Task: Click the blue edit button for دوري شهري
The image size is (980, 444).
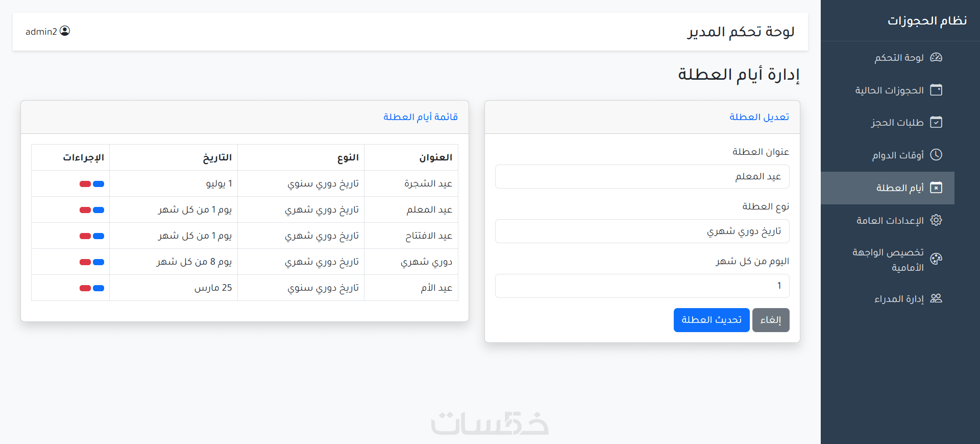Action: 99,262
